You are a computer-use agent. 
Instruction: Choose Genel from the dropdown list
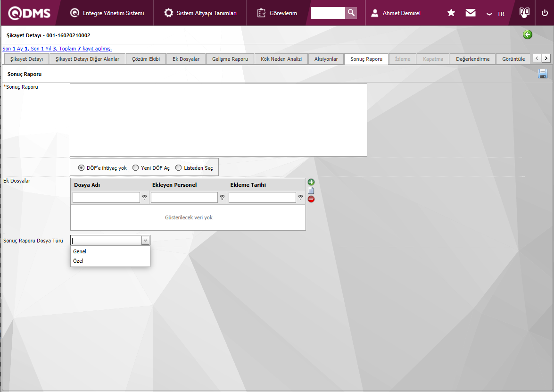[110, 251]
